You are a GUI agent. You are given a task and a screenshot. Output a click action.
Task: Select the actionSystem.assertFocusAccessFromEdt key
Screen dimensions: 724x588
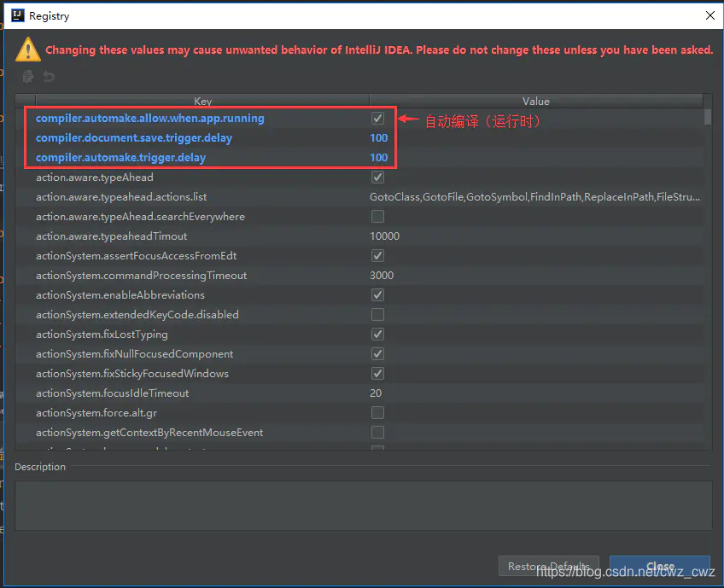click(137, 256)
